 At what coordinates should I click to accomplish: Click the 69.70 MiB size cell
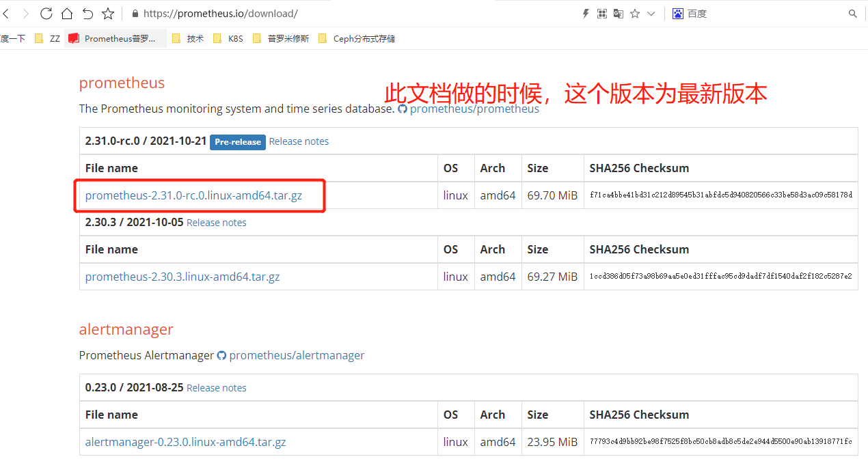(x=552, y=195)
